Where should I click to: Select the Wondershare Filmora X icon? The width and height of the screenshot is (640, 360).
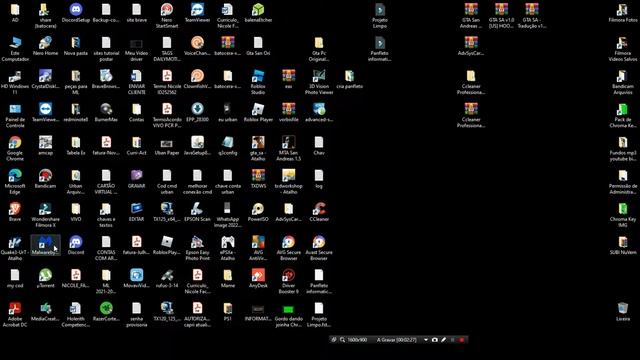45,215
